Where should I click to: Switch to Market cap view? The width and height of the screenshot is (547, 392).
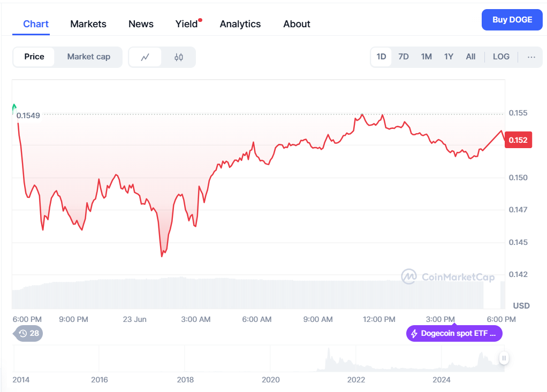[89, 57]
